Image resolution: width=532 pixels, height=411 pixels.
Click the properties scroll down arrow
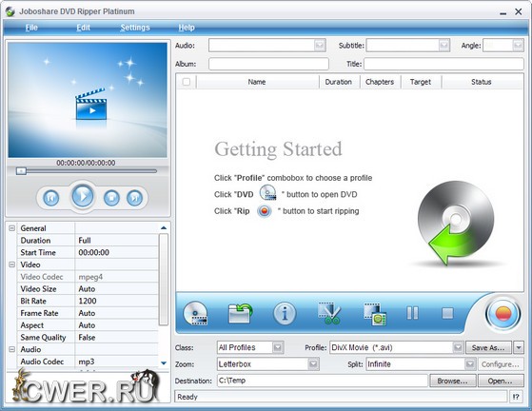point(164,362)
